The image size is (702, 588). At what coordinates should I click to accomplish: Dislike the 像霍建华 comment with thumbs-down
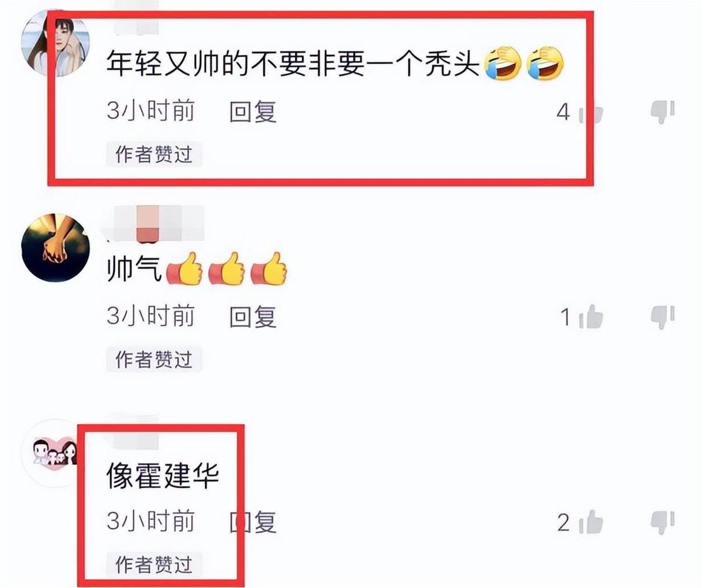coord(663,521)
